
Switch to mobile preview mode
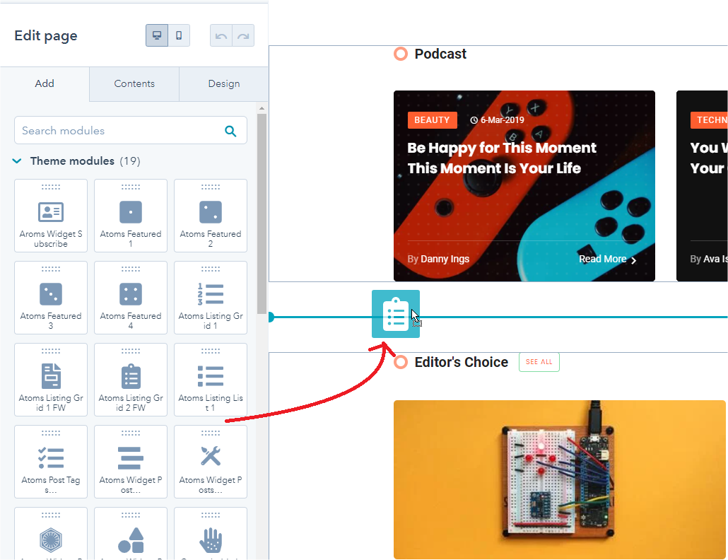179,35
